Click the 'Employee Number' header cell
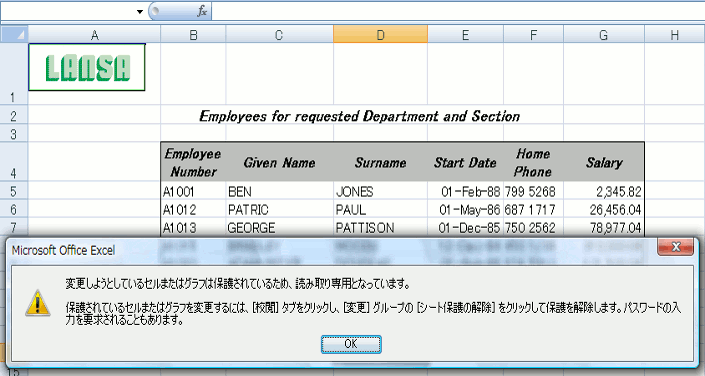This screenshot has height=376, width=705. pyautogui.click(x=193, y=162)
